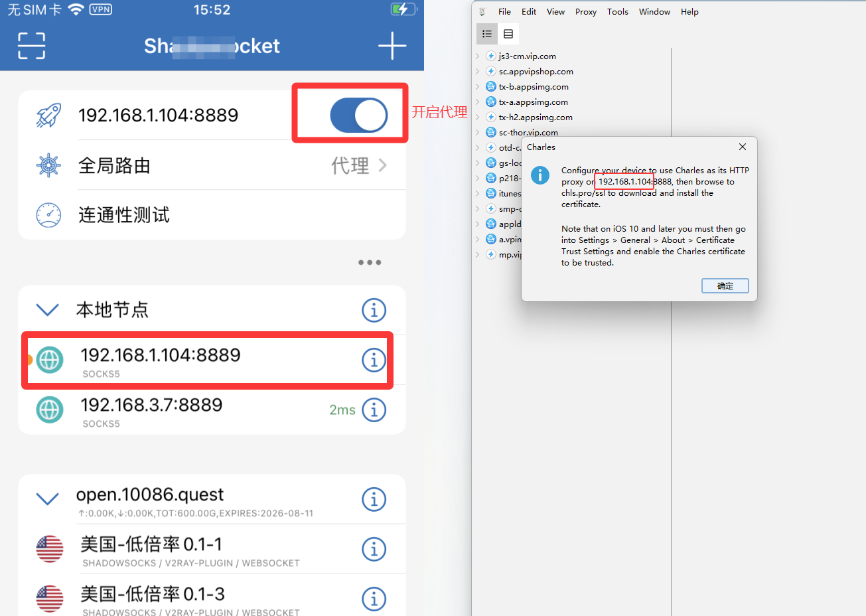The height and width of the screenshot is (616, 866).
Task: Open info for open.10086.quest subscription
Action: tap(374, 499)
